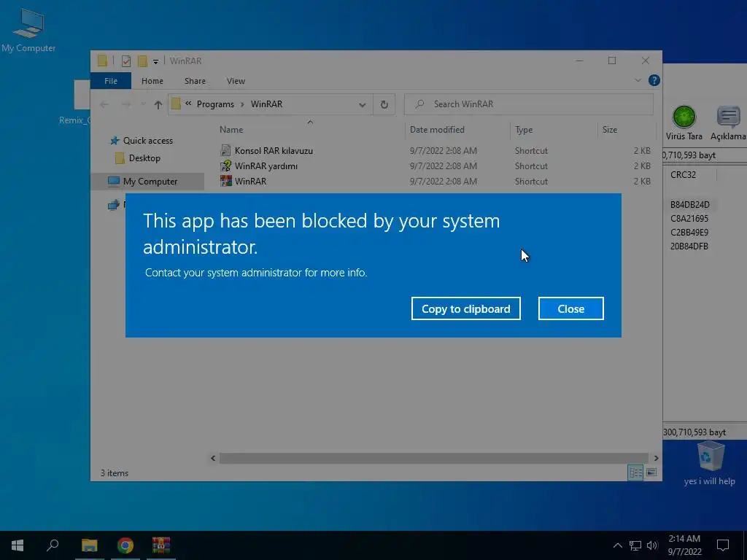Open the taskbar clock and date
This screenshot has width=747, height=560.
pyautogui.click(x=684, y=545)
